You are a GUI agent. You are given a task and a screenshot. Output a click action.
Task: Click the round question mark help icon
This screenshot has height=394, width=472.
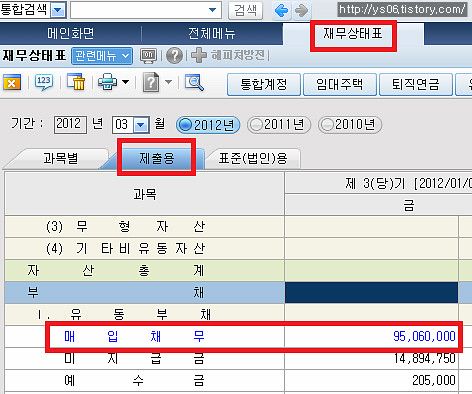[174, 56]
